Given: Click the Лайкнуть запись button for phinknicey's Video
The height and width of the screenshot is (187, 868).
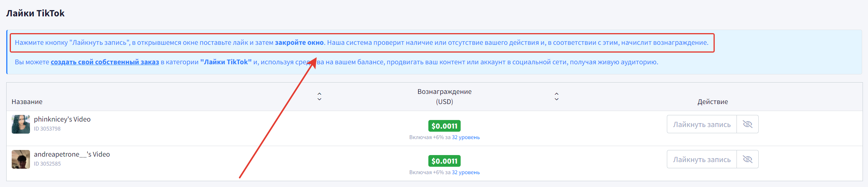Looking at the screenshot, I should point(702,124).
